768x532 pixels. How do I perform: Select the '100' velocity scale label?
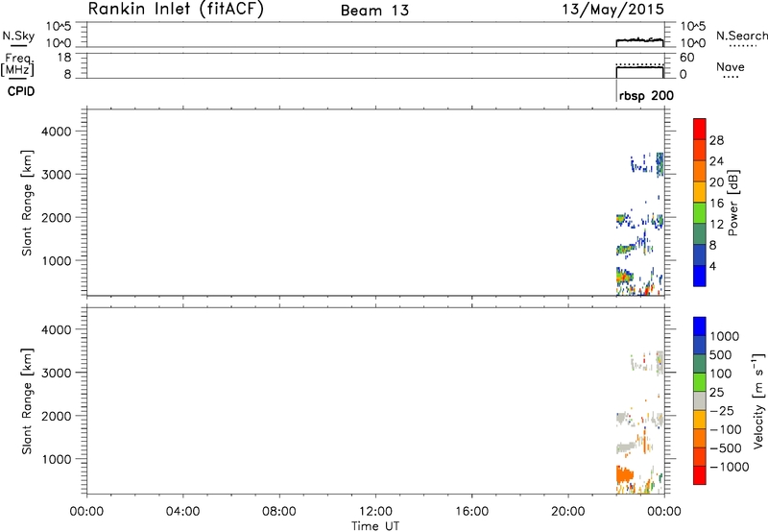point(719,374)
